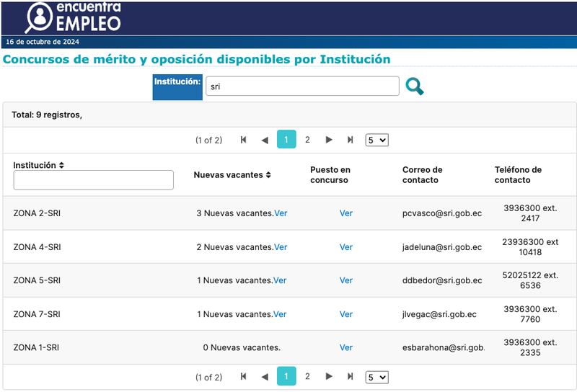Click email starting with esbarahona@sri.gob
Viewport: 577px width, 392px height.
pyautogui.click(x=444, y=347)
